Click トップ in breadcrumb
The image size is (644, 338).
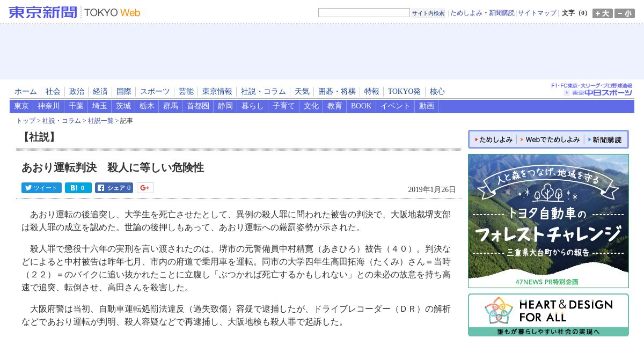(x=26, y=121)
